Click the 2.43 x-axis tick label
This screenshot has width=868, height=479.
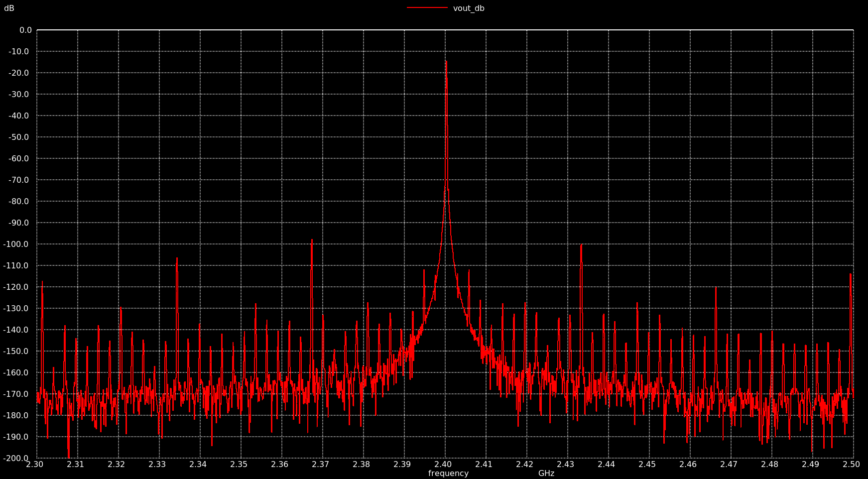[x=566, y=465]
